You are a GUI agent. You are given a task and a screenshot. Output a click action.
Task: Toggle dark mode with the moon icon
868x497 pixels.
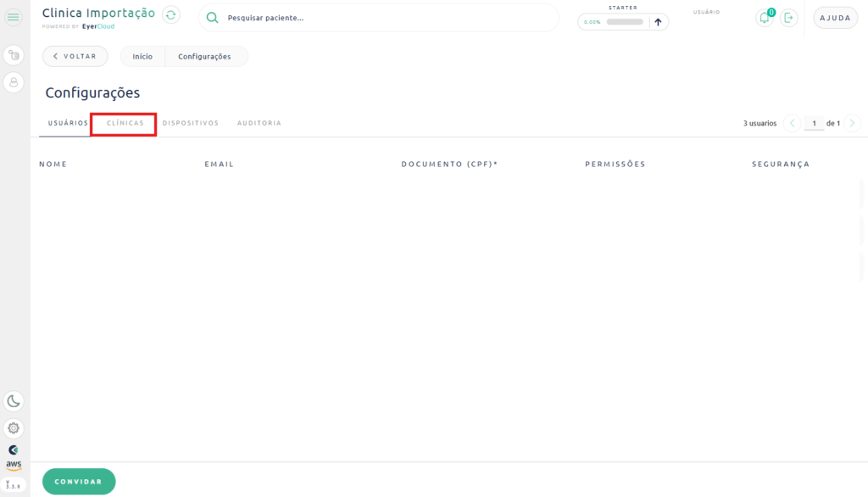14,401
